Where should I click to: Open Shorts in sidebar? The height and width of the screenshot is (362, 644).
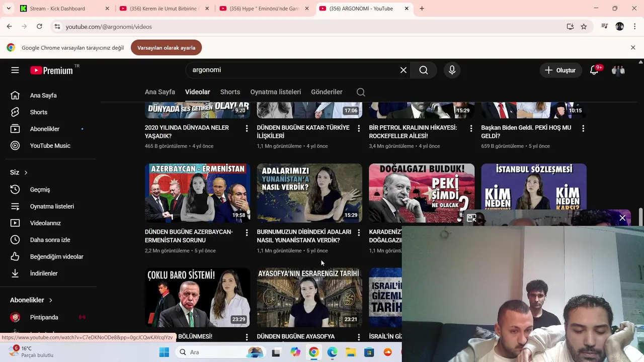[48, 112]
